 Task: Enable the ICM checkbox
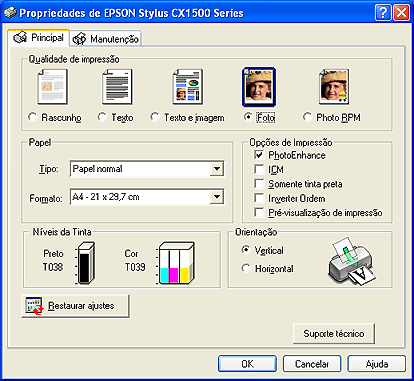coord(259,169)
